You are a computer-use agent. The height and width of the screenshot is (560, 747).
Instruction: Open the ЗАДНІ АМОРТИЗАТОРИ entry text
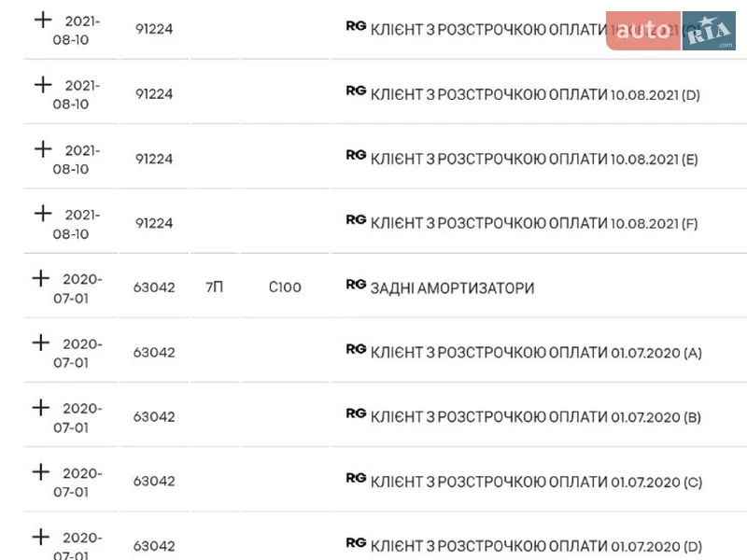coord(453,287)
